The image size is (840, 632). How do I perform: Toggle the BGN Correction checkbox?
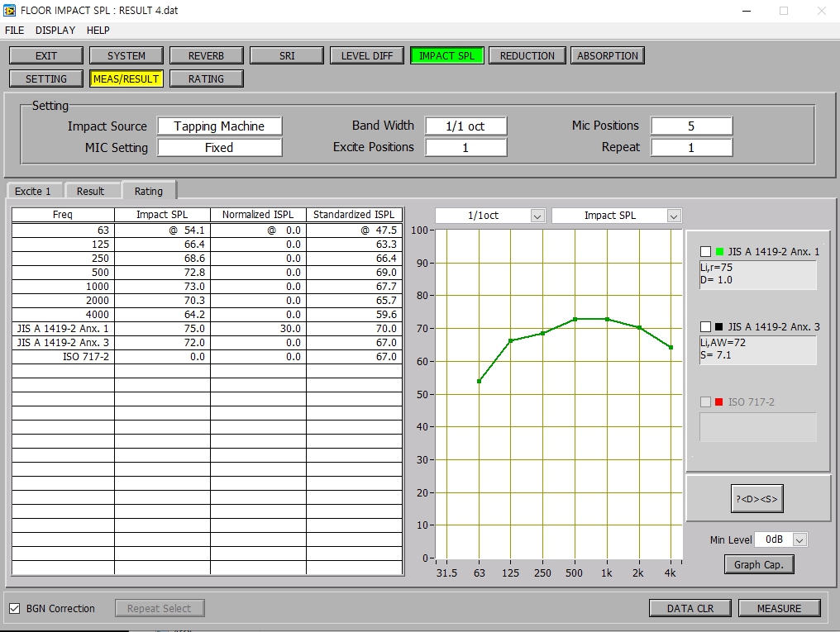(14, 608)
